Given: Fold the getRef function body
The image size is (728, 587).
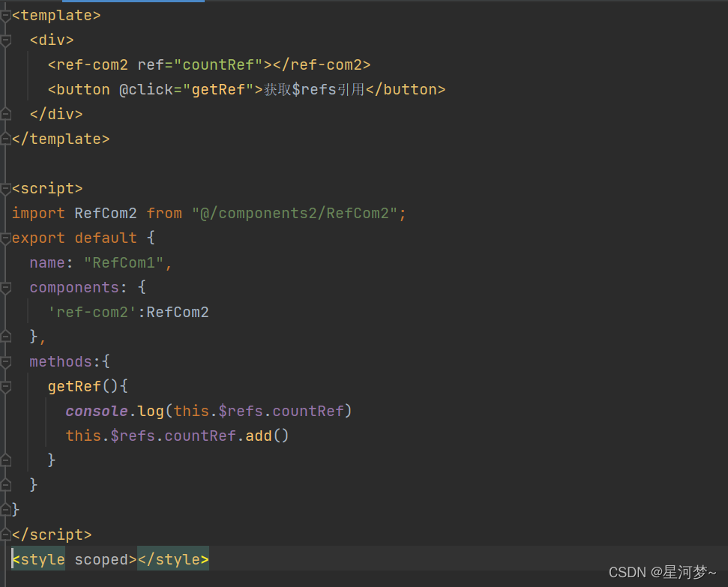Looking at the screenshot, I should (x=6, y=386).
